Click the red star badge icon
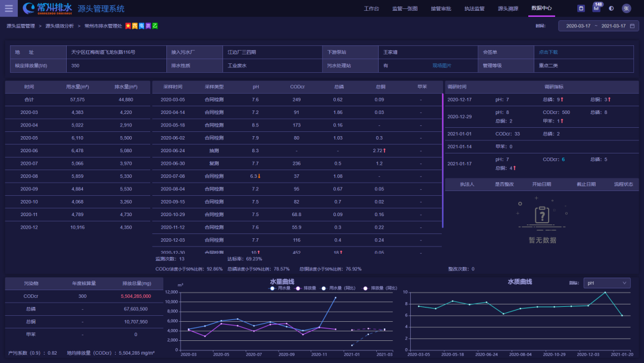 (x=128, y=26)
